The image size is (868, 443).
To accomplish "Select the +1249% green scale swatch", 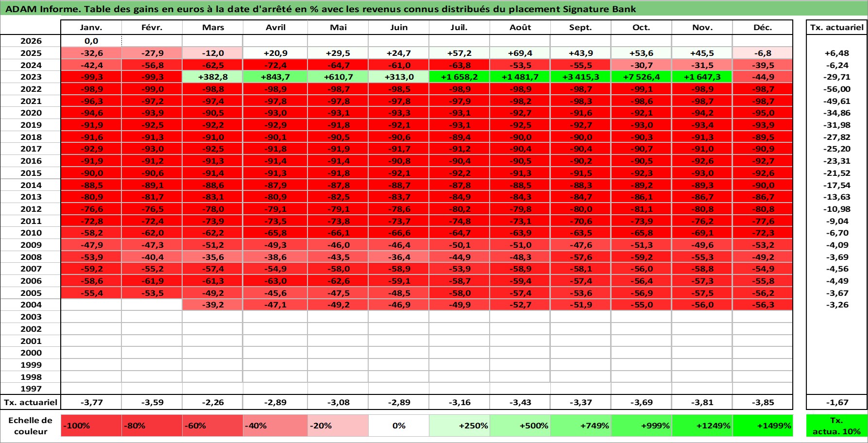I will pyautogui.click(x=702, y=426).
